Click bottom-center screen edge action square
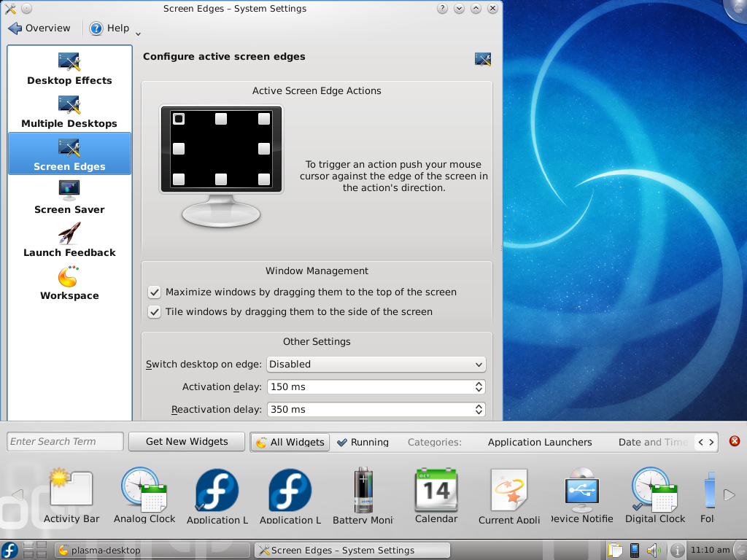 click(x=221, y=179)
